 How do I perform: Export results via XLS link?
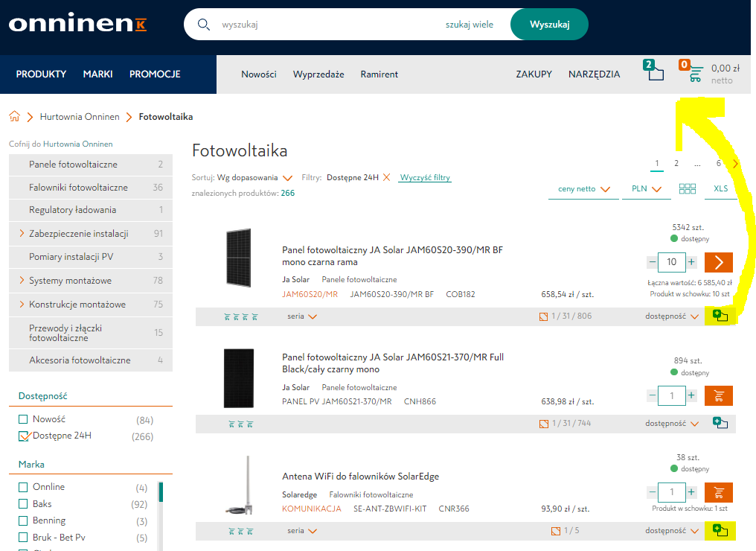721,188
